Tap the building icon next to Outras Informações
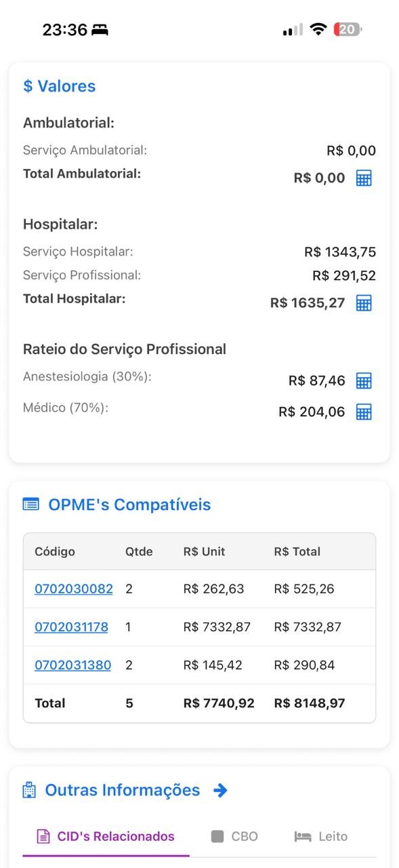 (x=28, y=789)
